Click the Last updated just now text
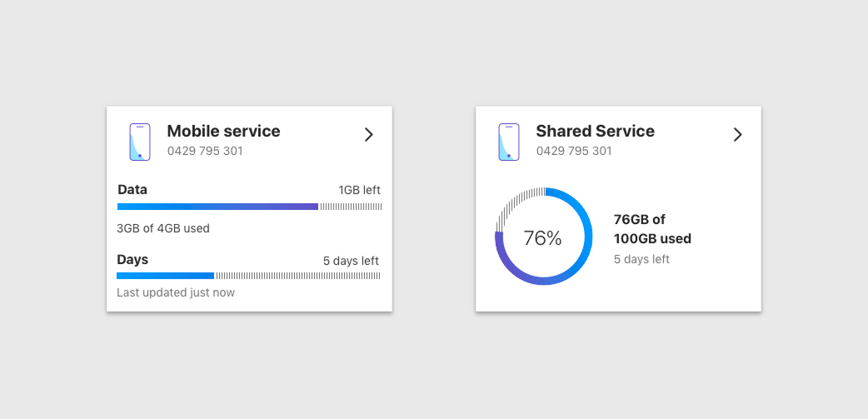The width and height of the screenshot is (868, 419). click(x=176, y=293)
